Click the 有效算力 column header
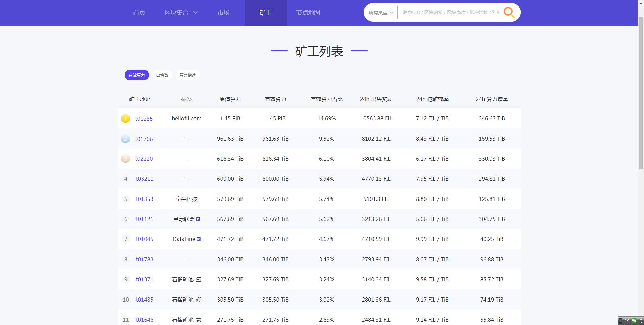Viewport: 644px width, 325px height. [x=275, y=99]
